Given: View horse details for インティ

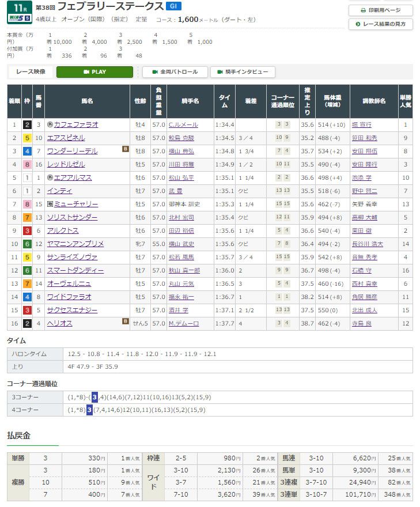Looking at the screenshot, I should coord(59,191).
